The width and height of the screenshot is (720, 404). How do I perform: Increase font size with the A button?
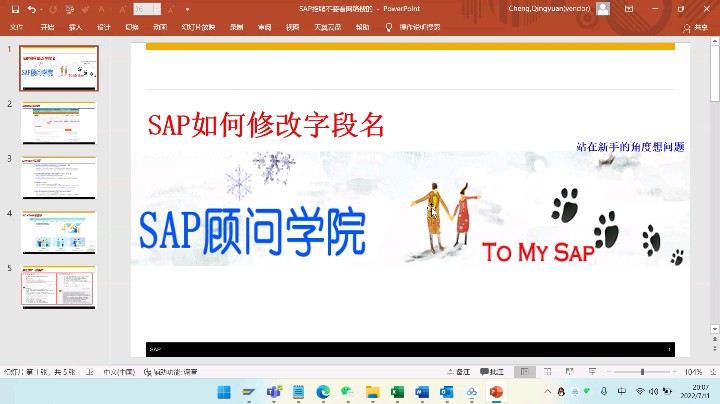coord(123,9)
